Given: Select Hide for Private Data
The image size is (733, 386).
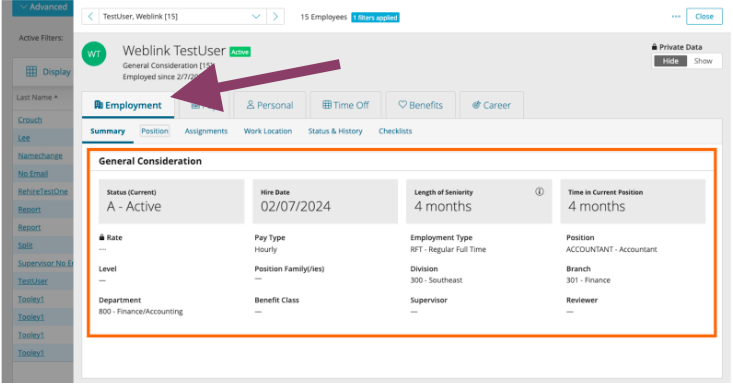Looking at the screenshot, I should click(x=670, y=61).
